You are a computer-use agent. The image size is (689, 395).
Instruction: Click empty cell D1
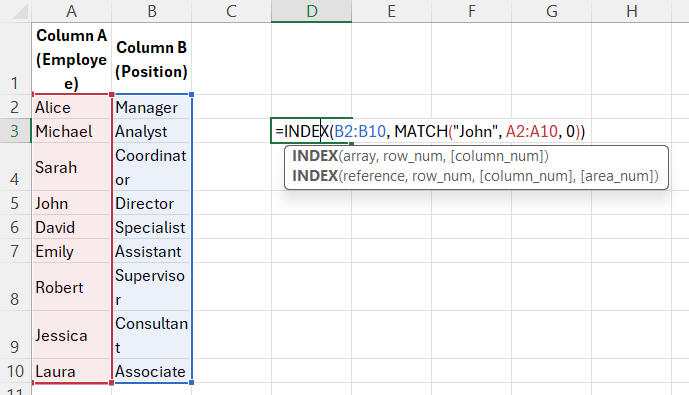click(312, 58)
